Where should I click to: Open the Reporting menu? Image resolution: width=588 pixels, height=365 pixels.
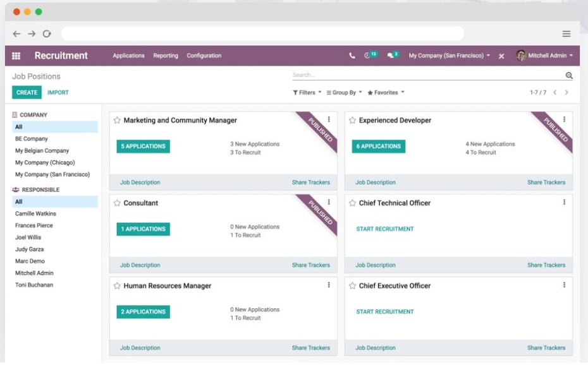pos(166,56)
